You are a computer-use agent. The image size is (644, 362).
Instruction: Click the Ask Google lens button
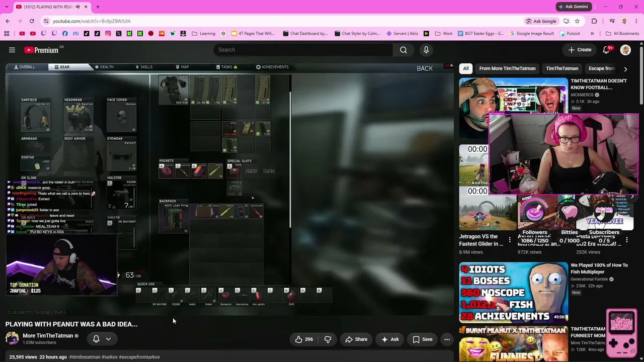(x=541, y=21)
